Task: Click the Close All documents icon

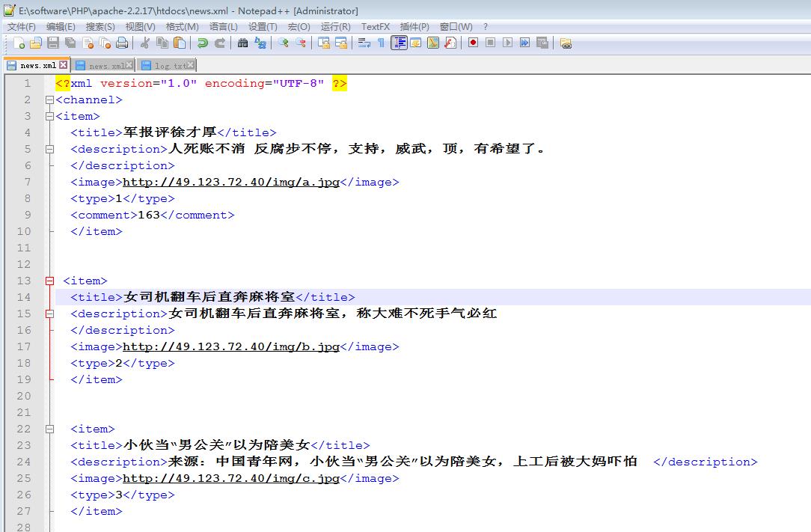Action: coord(105,43)
